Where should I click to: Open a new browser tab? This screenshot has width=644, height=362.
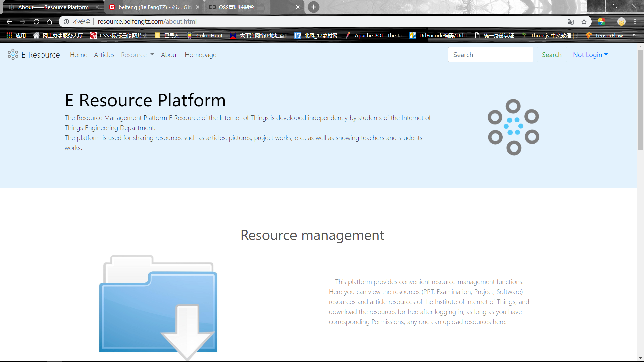pyautogui.click(x=313, y=7)
